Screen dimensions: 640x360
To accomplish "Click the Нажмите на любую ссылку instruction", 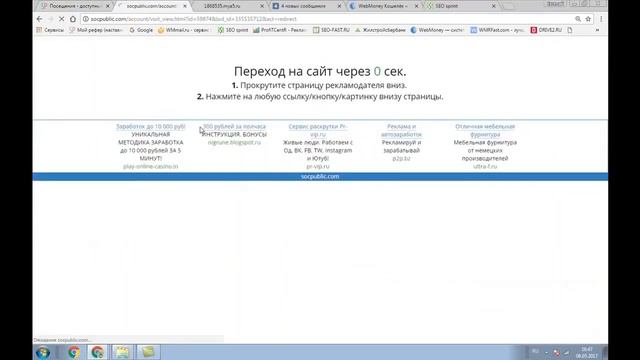I will pyautogui.click(x=320, y=97).
